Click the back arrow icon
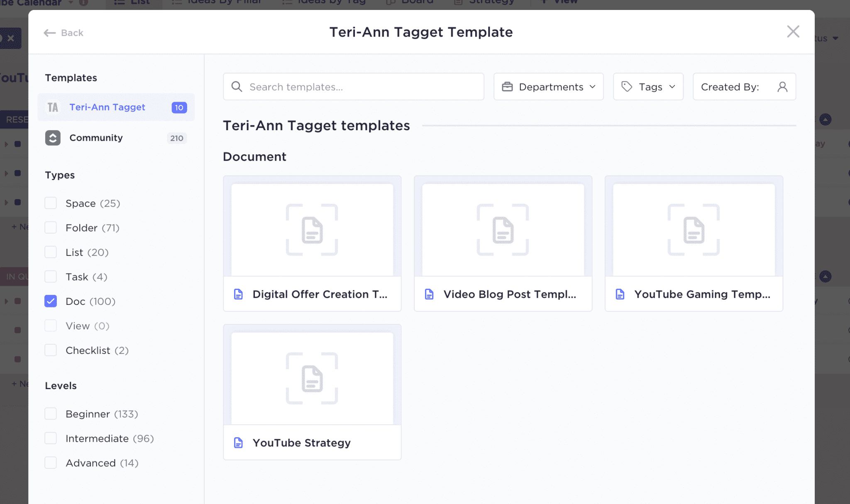This screenshot has height=504, width=850. 49,32
